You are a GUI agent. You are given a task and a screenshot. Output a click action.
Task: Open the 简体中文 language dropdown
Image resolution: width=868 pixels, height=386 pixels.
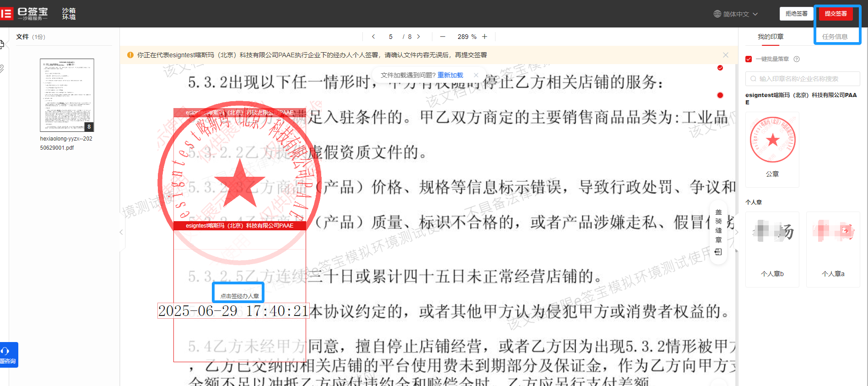coord(736,14)
